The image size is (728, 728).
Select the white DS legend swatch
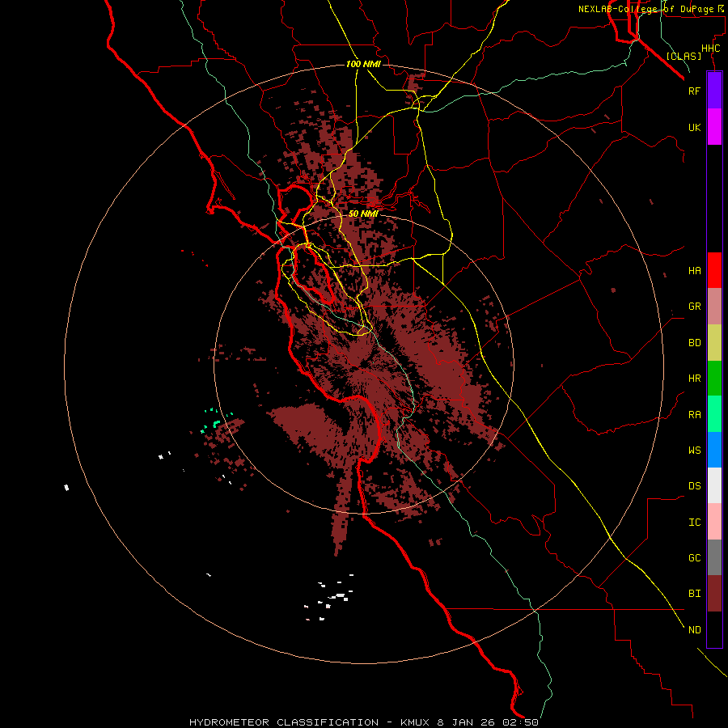714,485
